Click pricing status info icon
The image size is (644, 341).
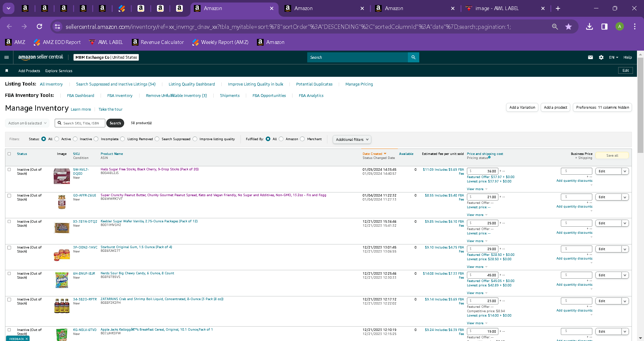tap(489, 157)
